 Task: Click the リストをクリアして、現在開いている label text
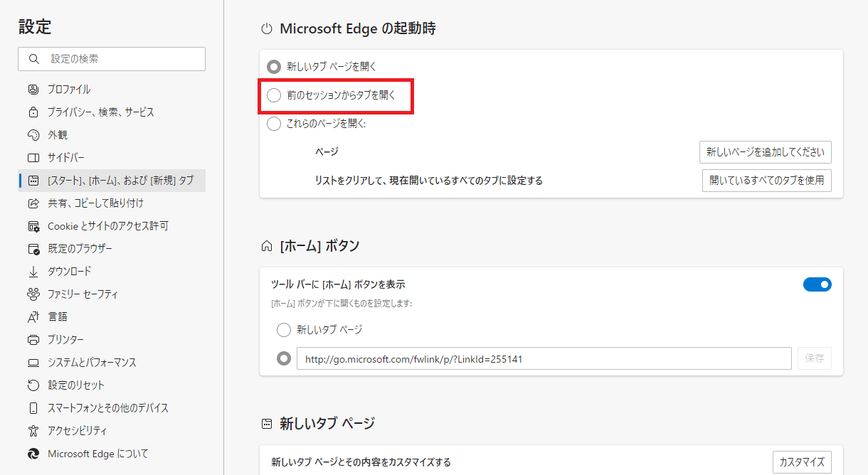click(429, 181)
